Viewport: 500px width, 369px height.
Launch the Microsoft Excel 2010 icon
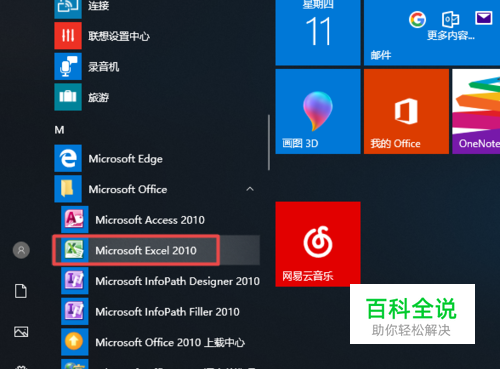[75, 250]
